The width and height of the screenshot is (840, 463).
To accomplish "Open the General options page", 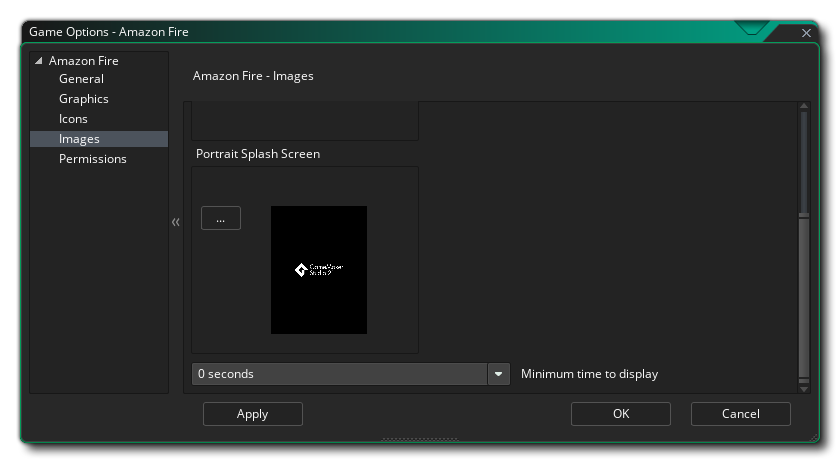I will pos(81,79).
